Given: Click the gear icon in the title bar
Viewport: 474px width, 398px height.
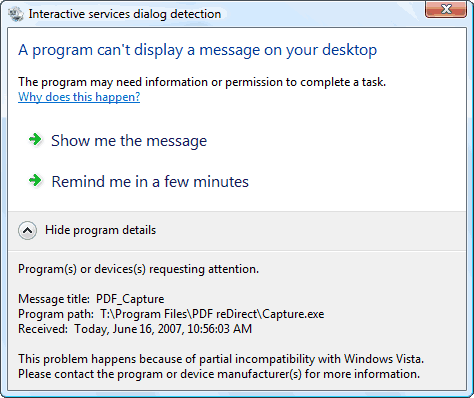Looking at the screenshot, I should (x=16, y=14).
